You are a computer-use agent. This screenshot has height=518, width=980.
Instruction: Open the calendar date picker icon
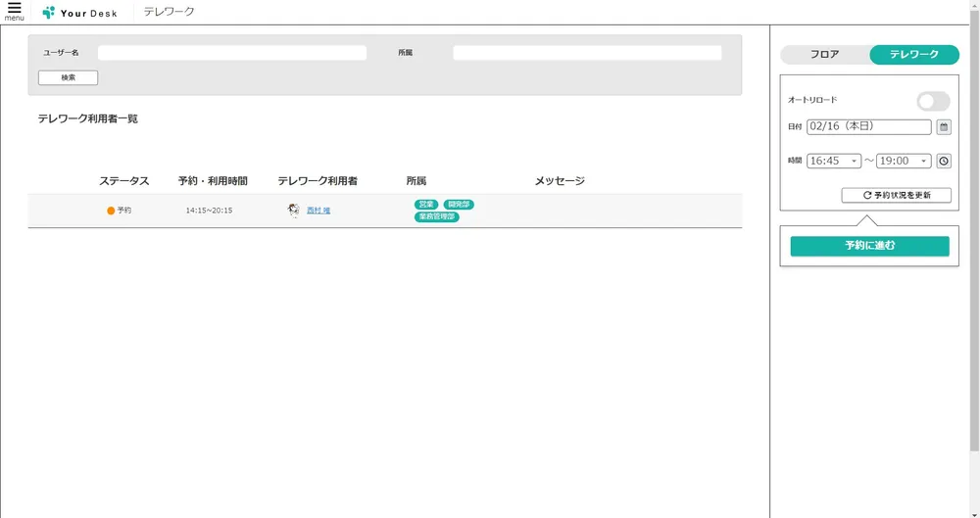[944, 126]
